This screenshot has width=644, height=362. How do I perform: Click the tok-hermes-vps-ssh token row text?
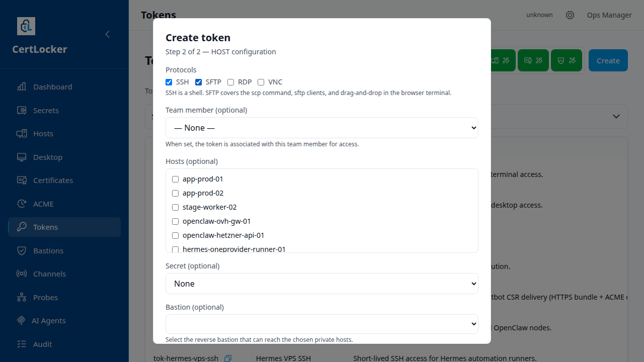(x=186, y=358)
